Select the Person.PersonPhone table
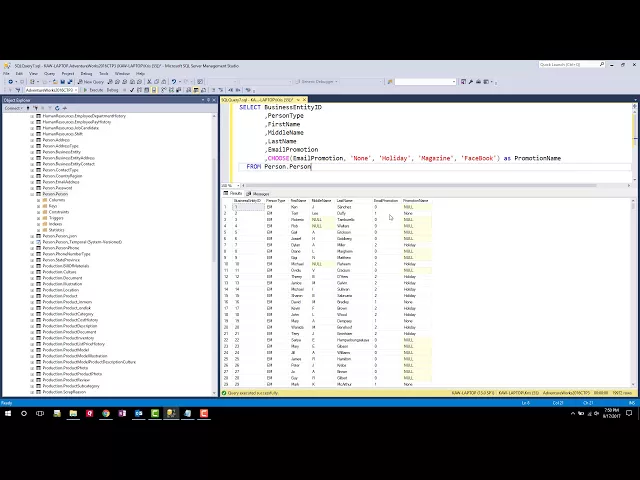640x480 pixels. click(x=61, y=248)
